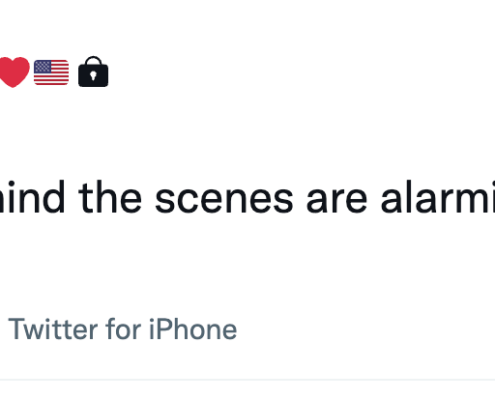
Task: Click empty area below the divider line
Action: [247, 391]
